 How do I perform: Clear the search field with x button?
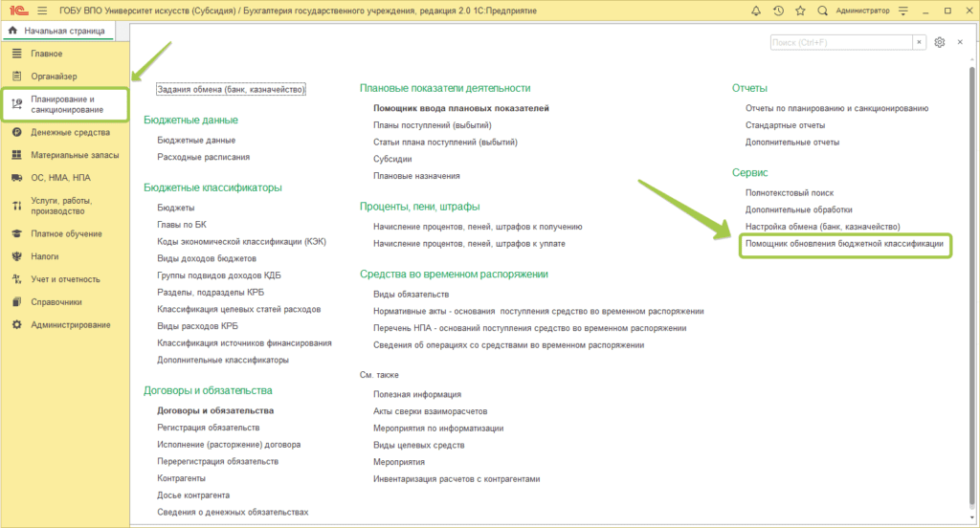click(x=919, y=43)
